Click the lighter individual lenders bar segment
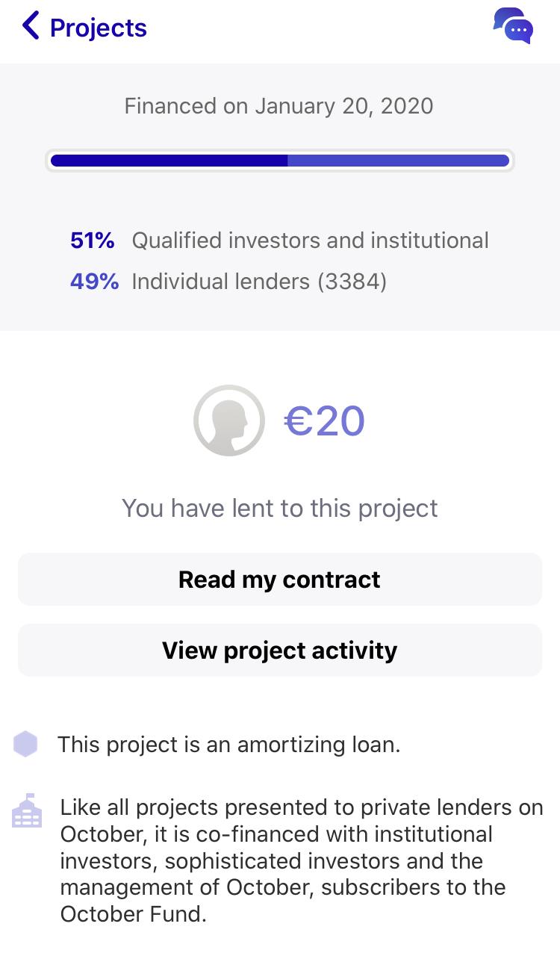 tap(398, 161)
